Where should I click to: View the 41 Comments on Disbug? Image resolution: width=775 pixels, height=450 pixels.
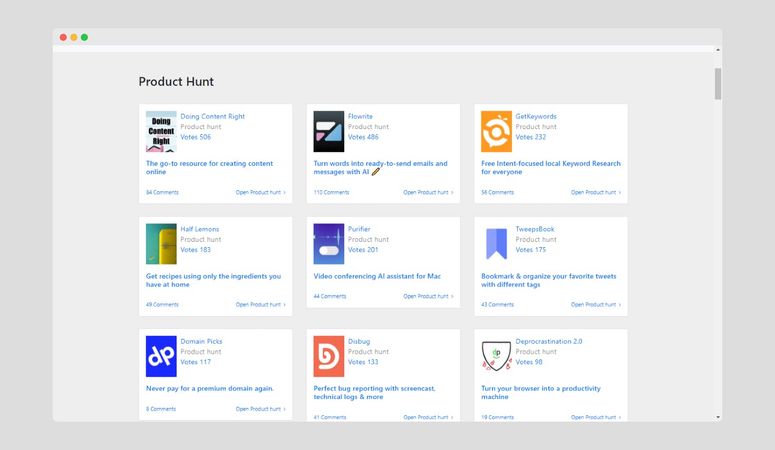point(330,417)
